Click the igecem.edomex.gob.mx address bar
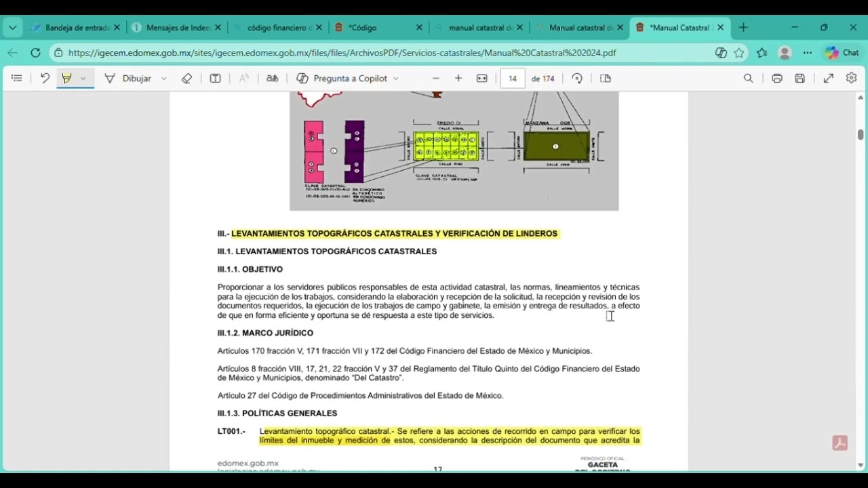868x488 pixels. (342, 53)
